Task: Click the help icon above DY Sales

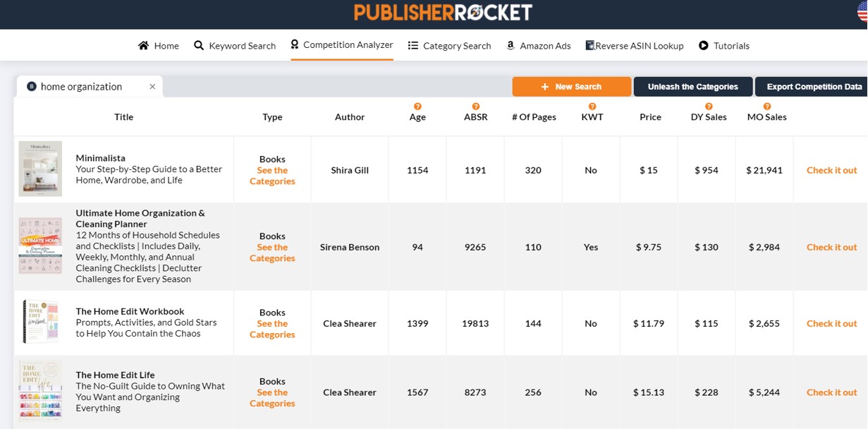Action: (x=709, y=107)
